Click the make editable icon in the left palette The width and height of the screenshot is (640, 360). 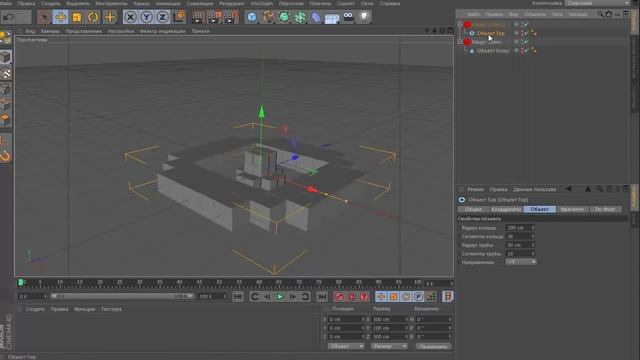click(5, 38)
